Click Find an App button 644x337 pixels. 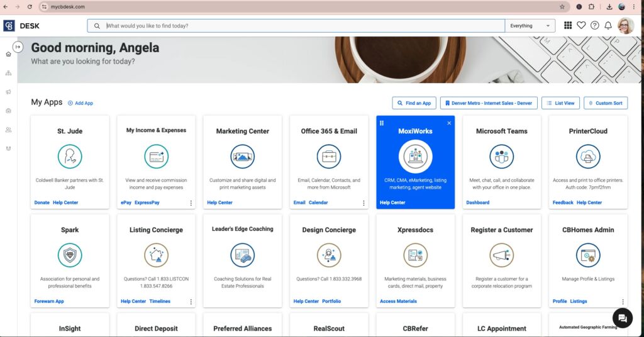(414, 103)
